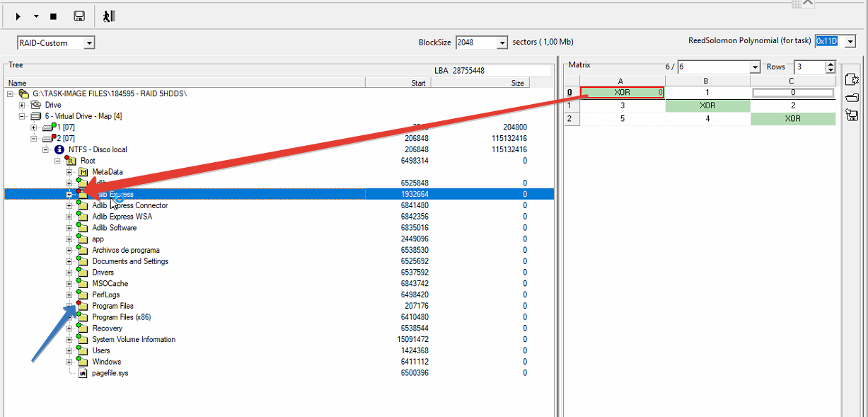Open the ReedSolomon Polynomial 0x11D dropdown
868x417 pixels.
point(850,41)
